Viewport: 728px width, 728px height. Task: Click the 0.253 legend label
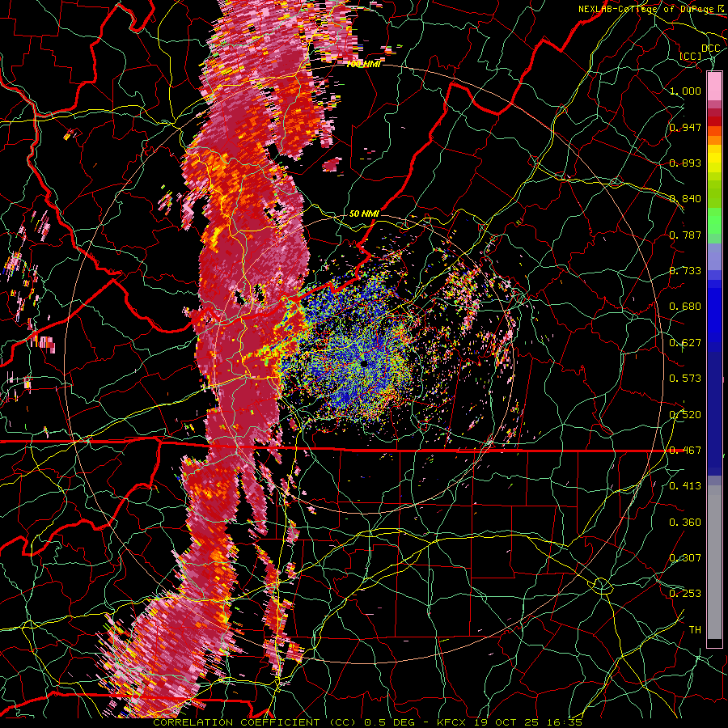point(685,594)
